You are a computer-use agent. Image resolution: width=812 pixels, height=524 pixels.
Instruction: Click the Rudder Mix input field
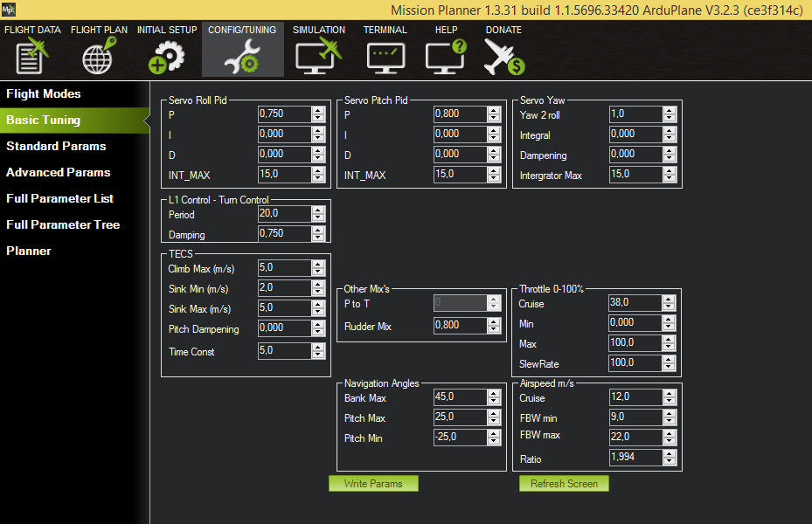(459, 326)
